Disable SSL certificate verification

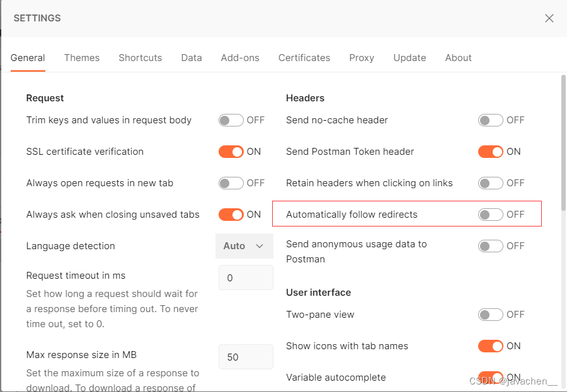pyautogui.click(x=231, y=152)
